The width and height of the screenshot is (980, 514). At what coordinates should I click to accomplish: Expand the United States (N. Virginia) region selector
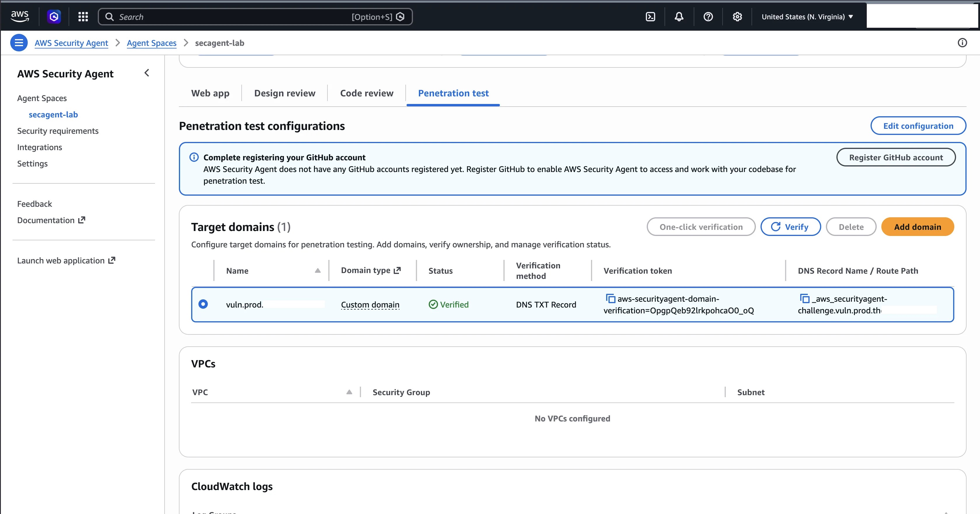click(807, 17)
